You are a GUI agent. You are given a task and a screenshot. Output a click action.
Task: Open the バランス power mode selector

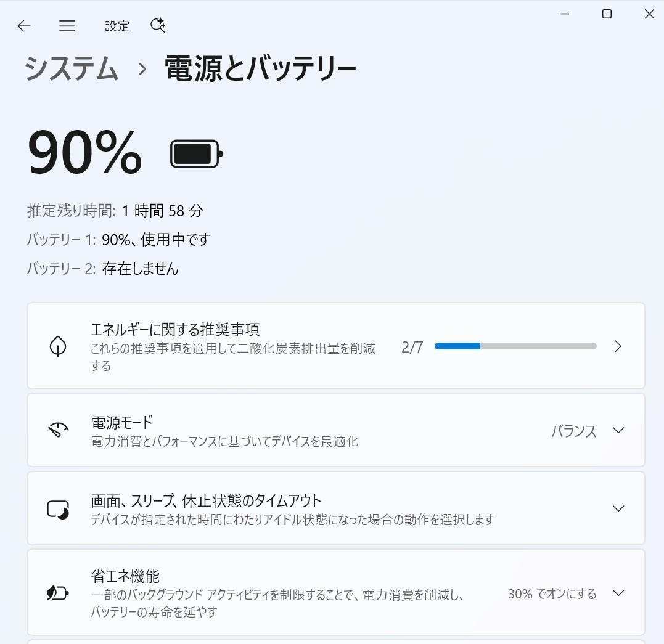pos(573,431)
